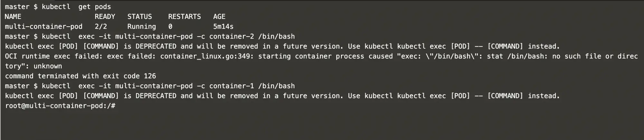Click the NAME column header

tap(13, 17)
